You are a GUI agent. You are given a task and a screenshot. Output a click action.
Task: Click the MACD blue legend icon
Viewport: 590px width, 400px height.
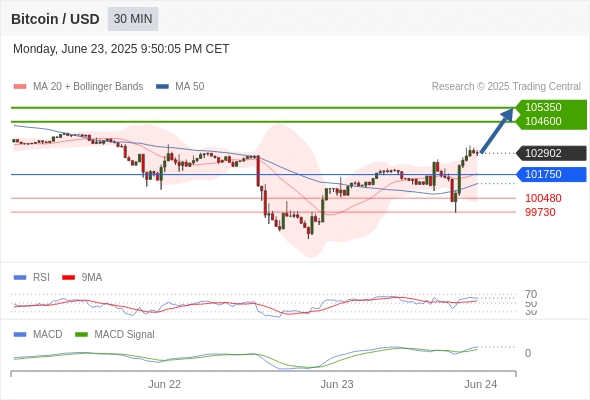tap(20, 335)
